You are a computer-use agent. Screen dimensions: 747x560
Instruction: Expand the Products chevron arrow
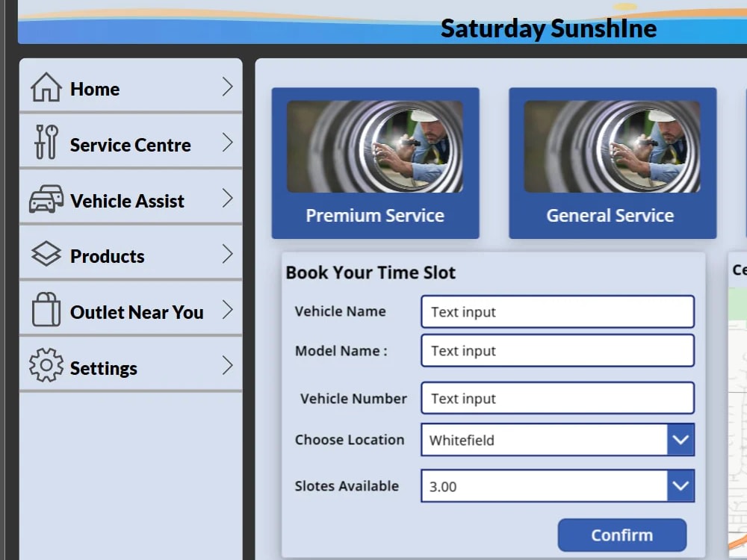coord(227,254)
